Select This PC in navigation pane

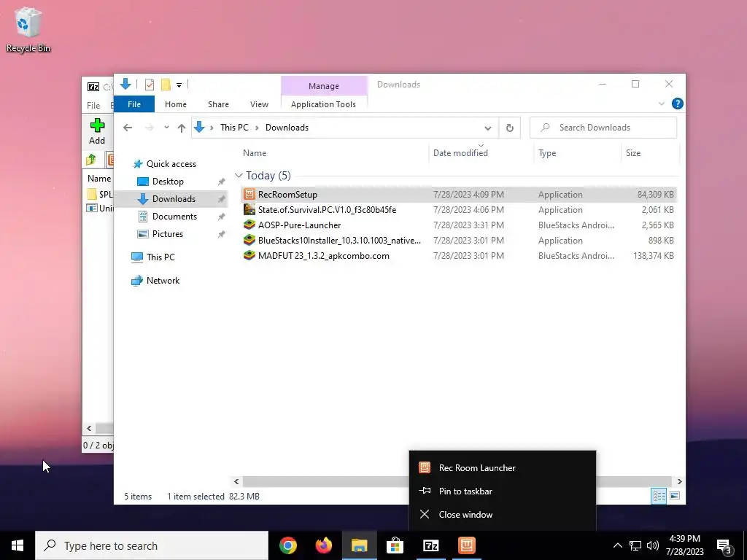coord(160,257)
